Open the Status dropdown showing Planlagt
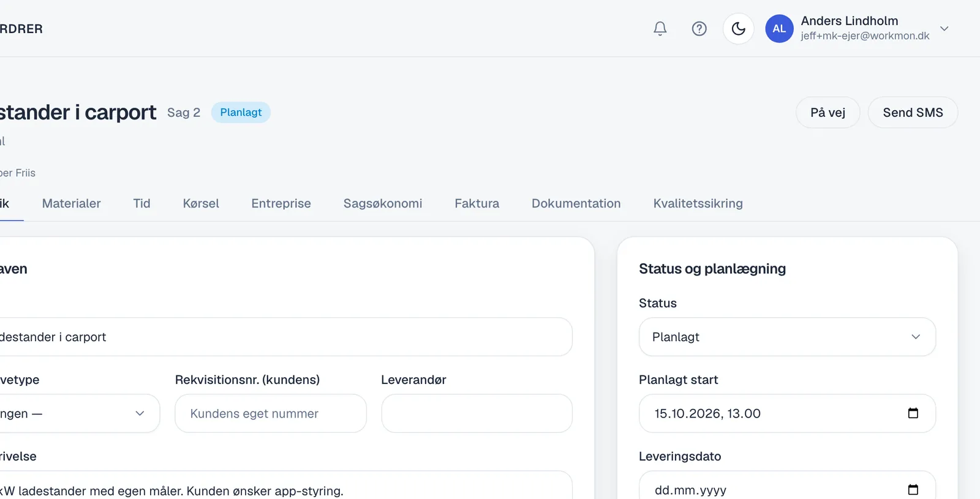980x499 pixels. pyautogui.click(x=787, y=337)
